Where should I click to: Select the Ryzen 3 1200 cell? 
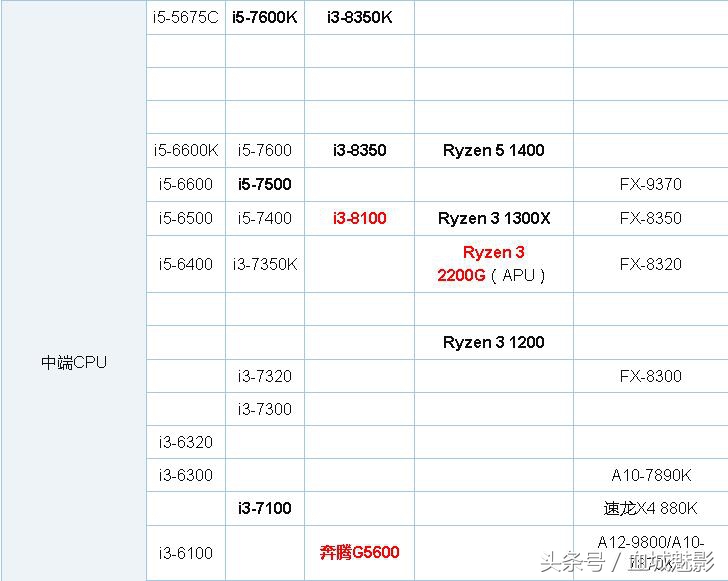point(494,342)
